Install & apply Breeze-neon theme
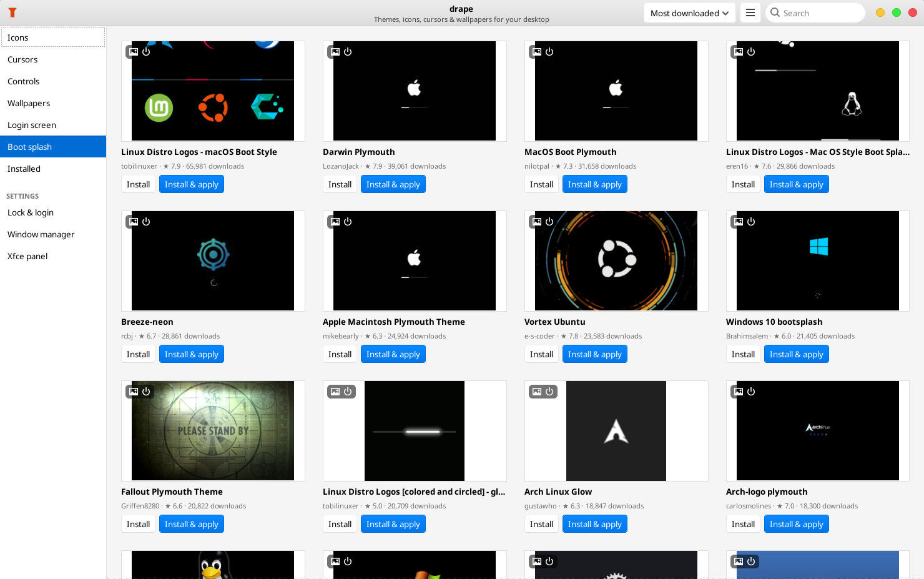The image size is (924, 579). coord(191,354)
